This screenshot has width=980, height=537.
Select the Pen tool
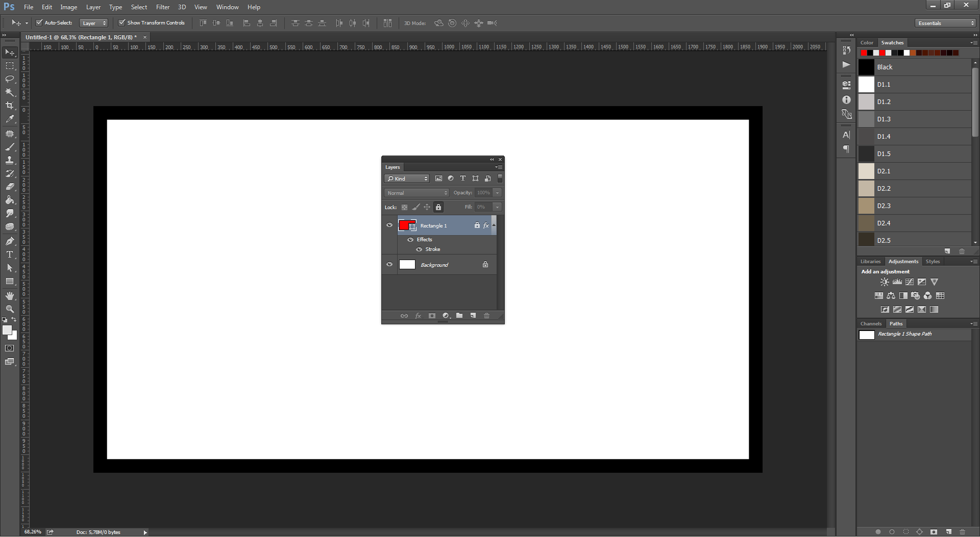(x=10, y=241)
